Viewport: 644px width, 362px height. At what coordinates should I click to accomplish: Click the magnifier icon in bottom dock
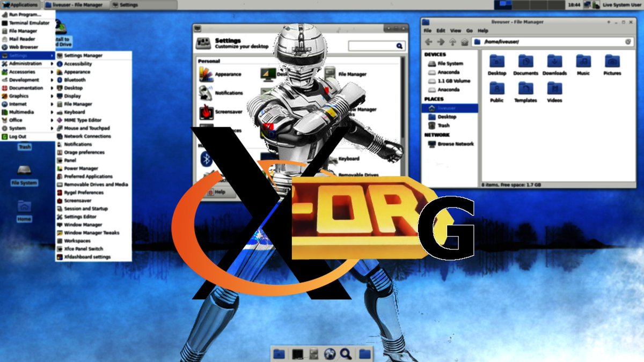[x=346, y=353]
